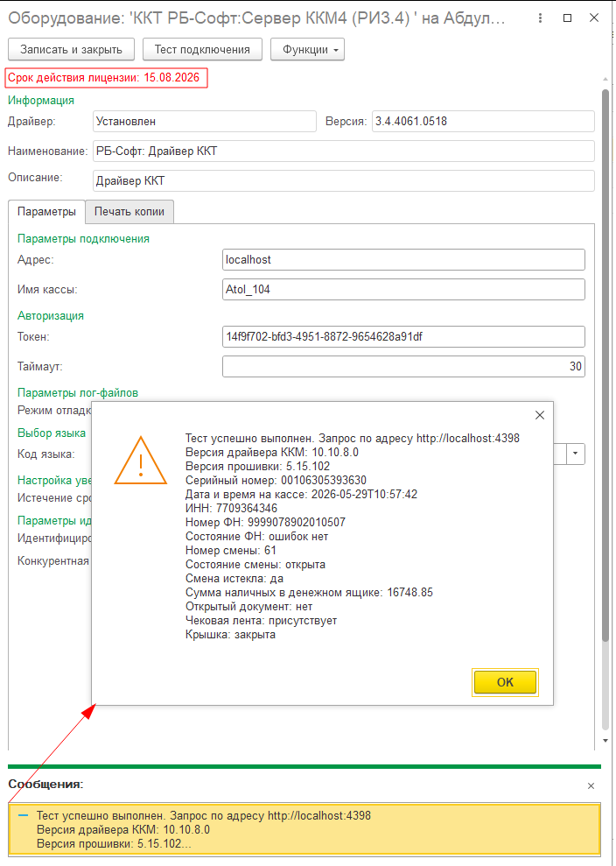This screenshot has height=866, width=616.
Task: Click the 'Имя кассы' field Atol_104
Action: [403, 290]
